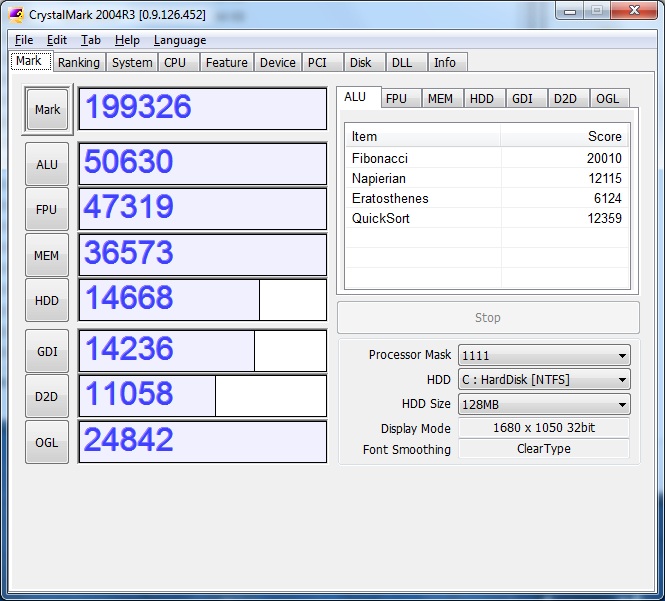
Task: Open the Language menu
Action: (x=180, y=40)
